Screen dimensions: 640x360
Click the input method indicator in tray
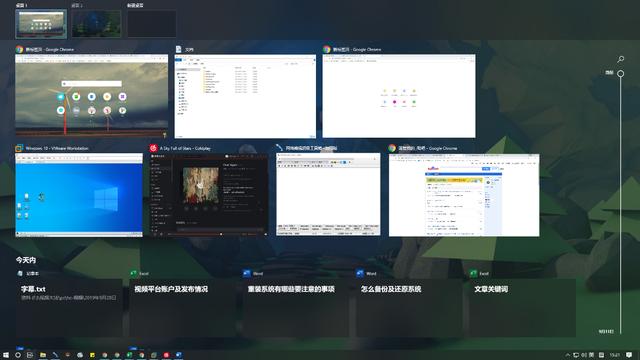point(591,355)
